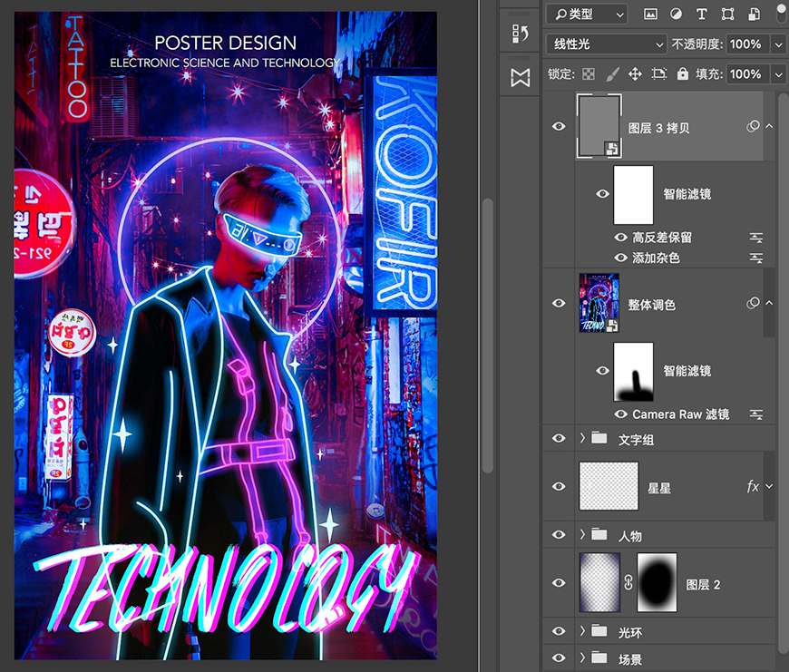Enable lock transparent pixels
789x672 pixels.
coord(589,73)
